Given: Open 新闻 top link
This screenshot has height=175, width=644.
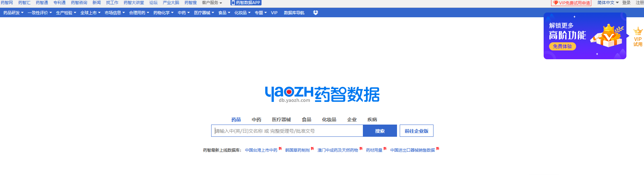Looking at the screenshot, I should pyautogui.click(x=97, y=3).
